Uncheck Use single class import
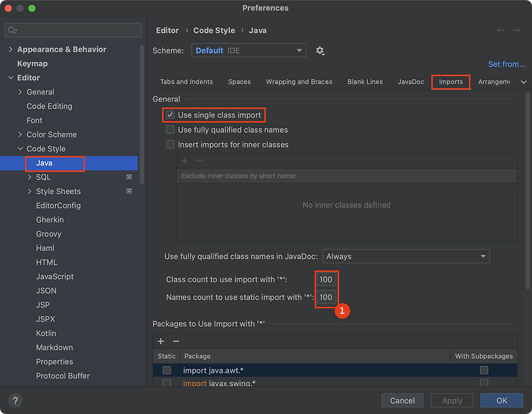This screenshot has height=414, width=532. coord(170,114)
